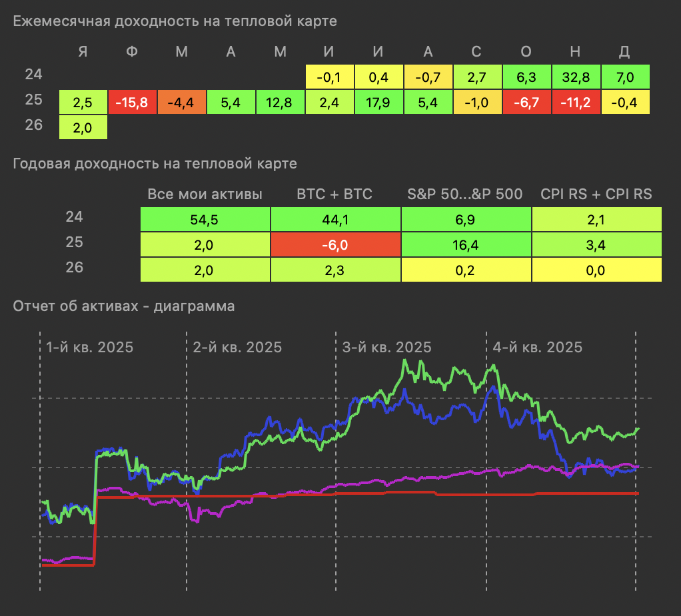The image size is (681, 616).
Task: Click the 6,9 S&P 500 cell
Action: point(466,219)
